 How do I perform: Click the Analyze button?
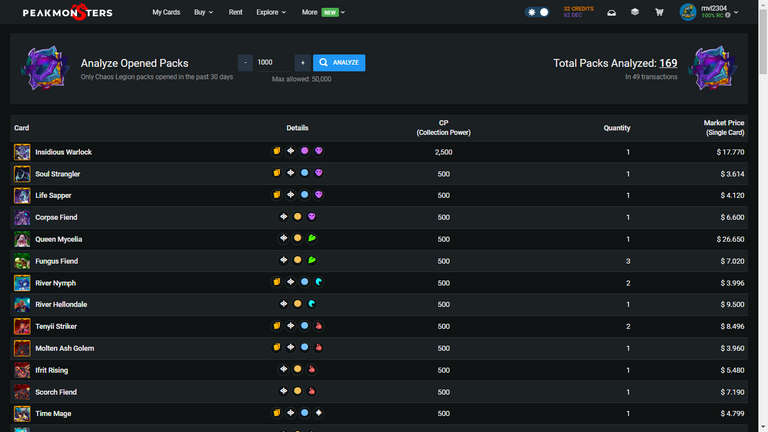pyautogui.click(x=339, y=63)
